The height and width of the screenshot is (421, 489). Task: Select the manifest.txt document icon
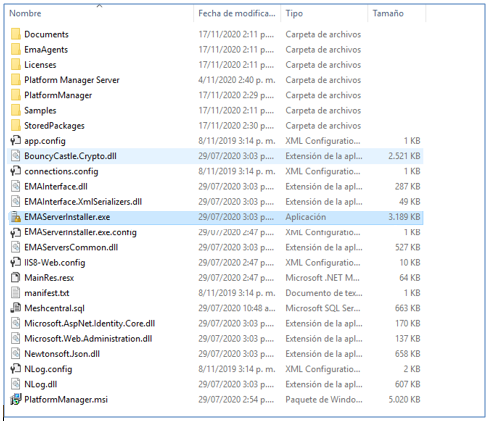coord(16,293)
